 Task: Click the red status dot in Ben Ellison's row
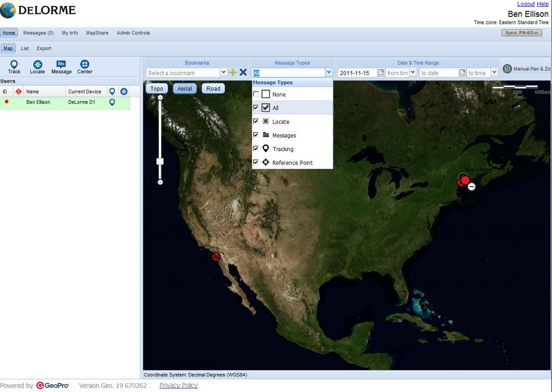(6, 102)
